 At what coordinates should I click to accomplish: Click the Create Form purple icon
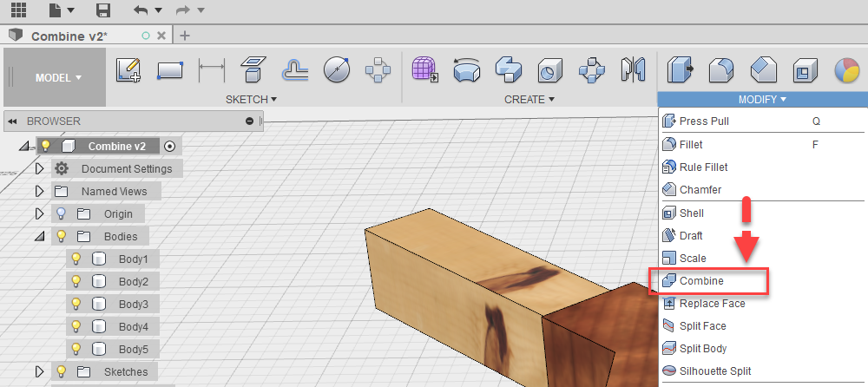[x=425, y=70]
